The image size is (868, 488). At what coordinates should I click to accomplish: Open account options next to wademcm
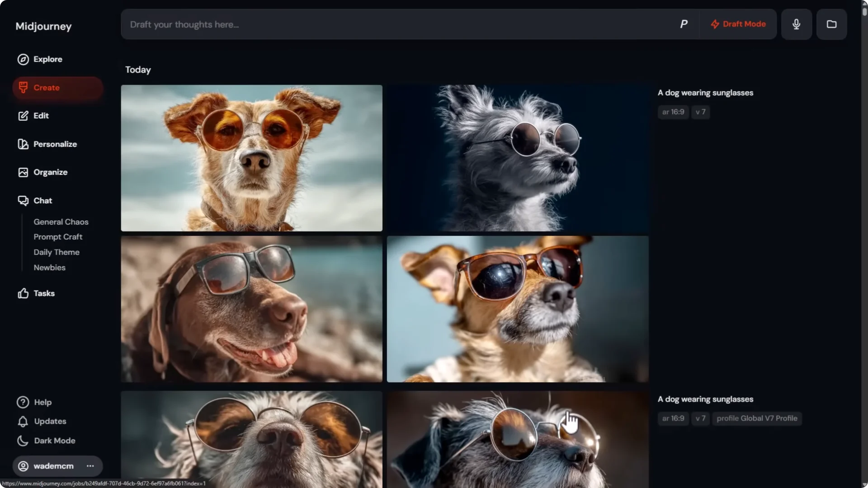click(90, 466)
